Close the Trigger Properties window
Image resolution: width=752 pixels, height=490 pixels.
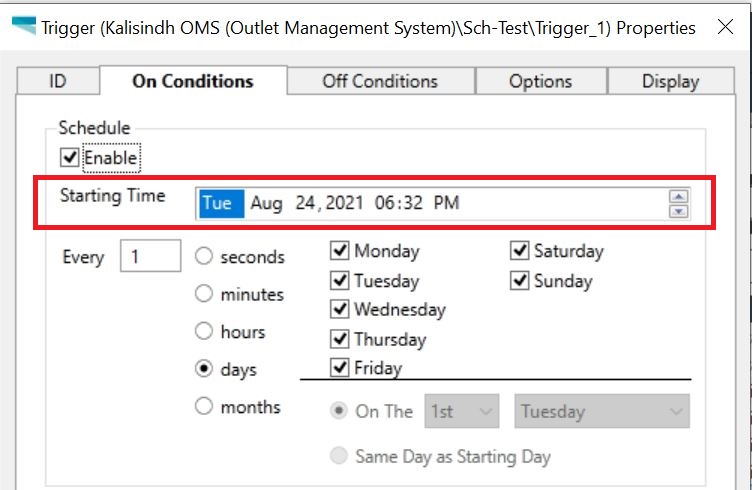pyautogui.click(x=725, y=28)
